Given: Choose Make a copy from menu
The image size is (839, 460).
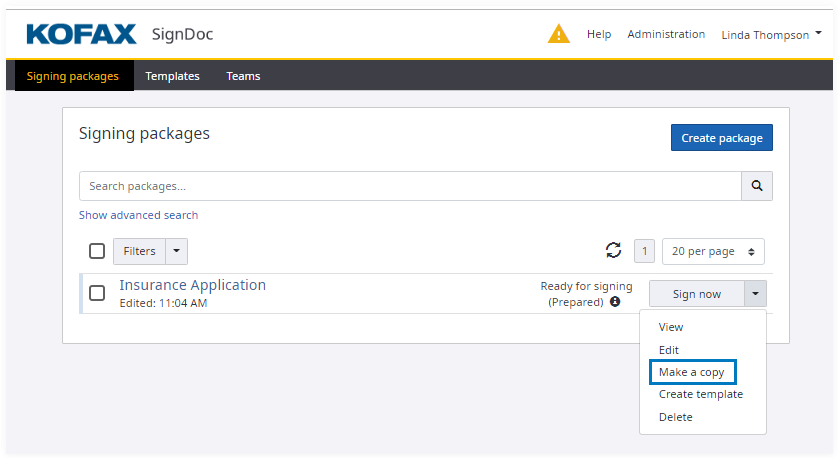Looking at the screenshot, I should [691, 372].
